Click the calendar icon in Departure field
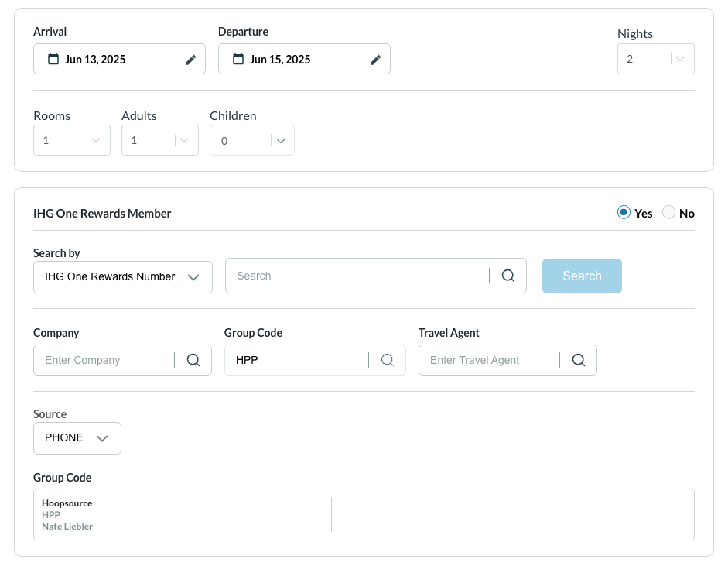Image resolution: width=728 pixels, height=566 pixels. [238, 60]
